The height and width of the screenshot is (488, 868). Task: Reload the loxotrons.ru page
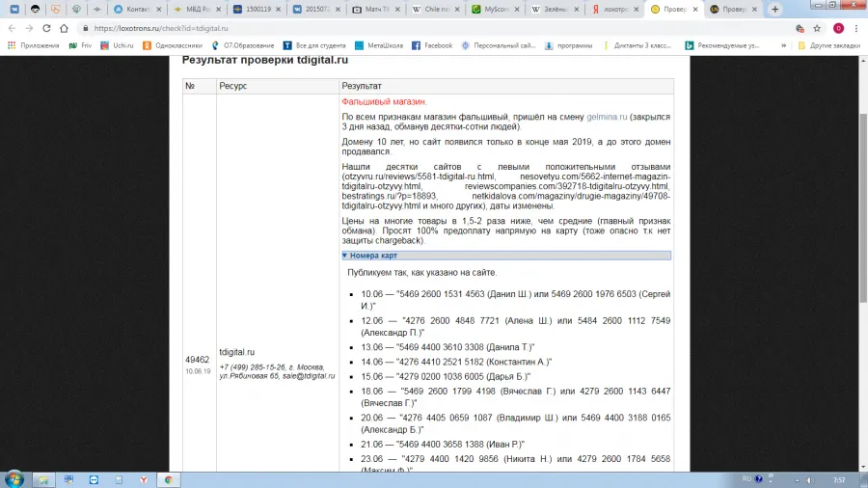coord(46,28)
